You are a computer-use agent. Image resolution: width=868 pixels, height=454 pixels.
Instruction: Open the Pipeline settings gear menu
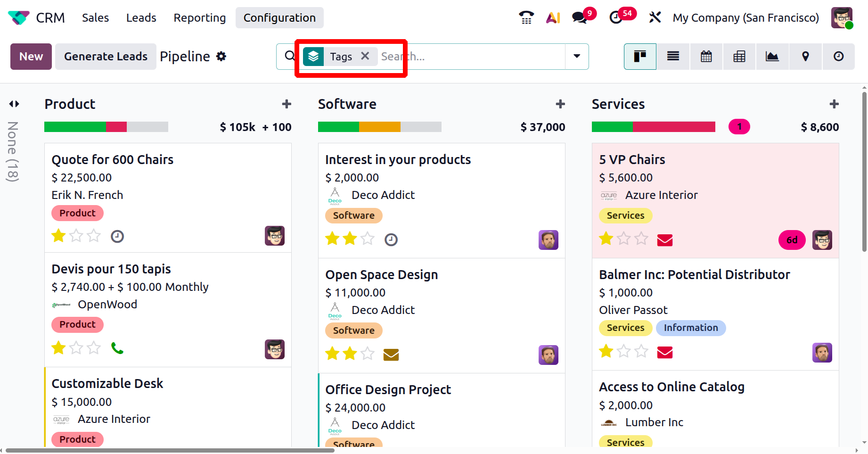click(221, 57)
